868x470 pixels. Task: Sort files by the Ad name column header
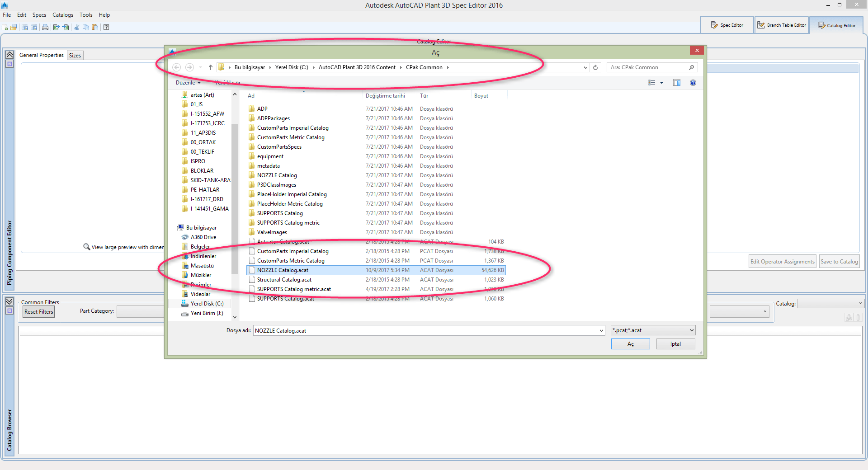[x=304, y=96]
